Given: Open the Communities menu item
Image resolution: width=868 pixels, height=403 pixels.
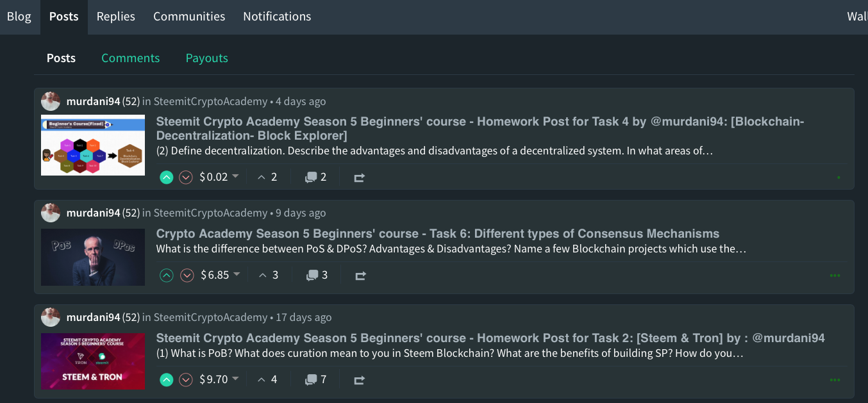Looking at the screenshot, I should (x=189, y=17).
